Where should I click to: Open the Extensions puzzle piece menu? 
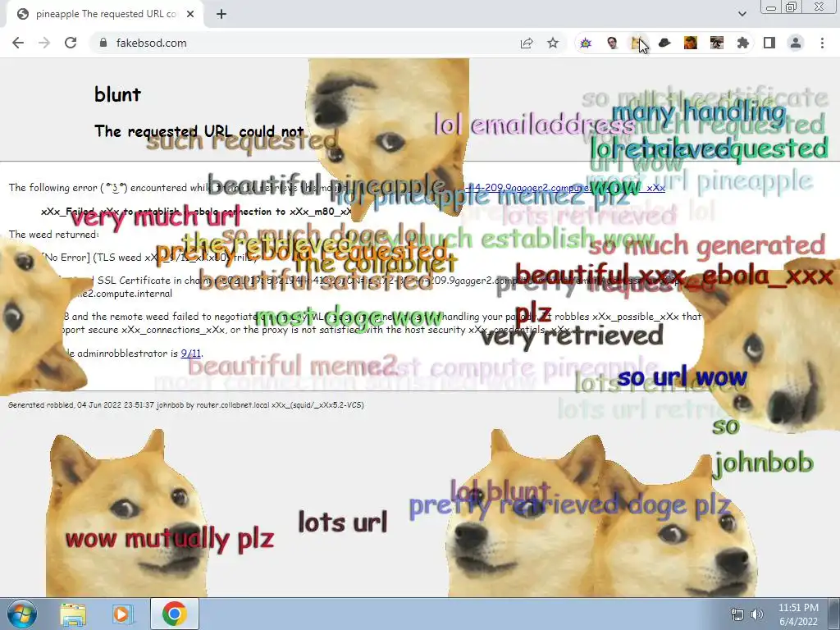click(x=742, y=43)
